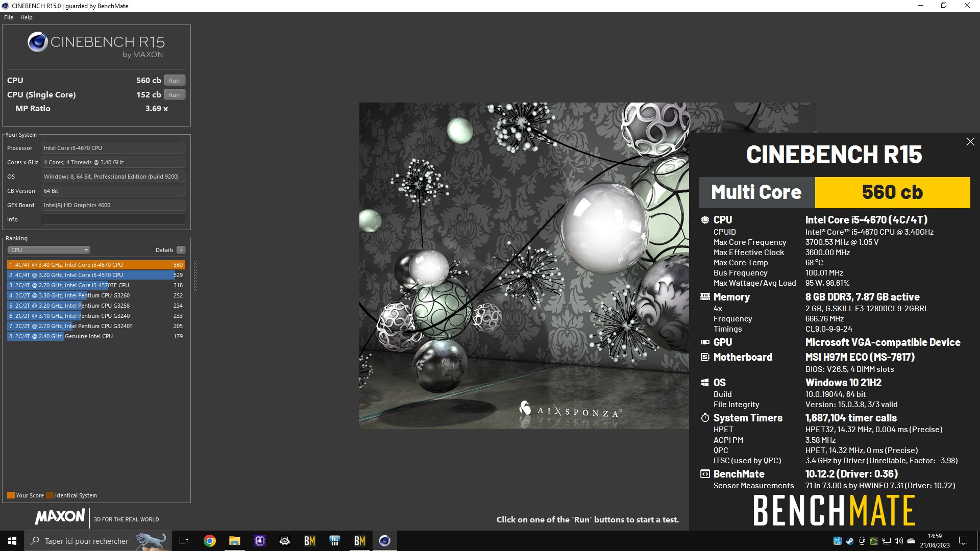Click the BENCHMATE logo at panel bottom
980x551 pixels.
coord(834,511)
